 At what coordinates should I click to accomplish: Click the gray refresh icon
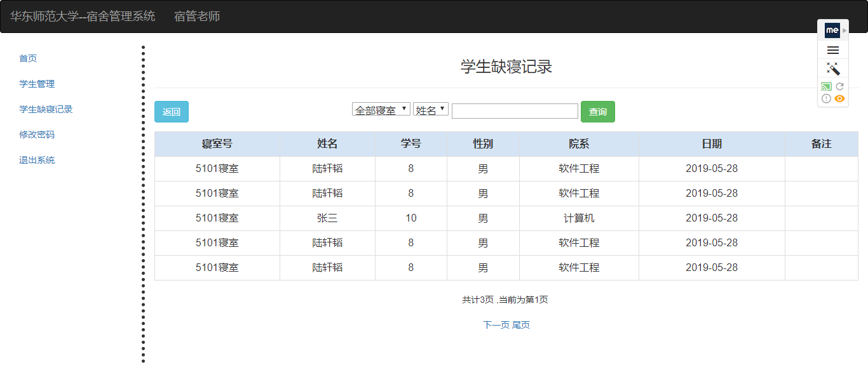tap(839, 86)
